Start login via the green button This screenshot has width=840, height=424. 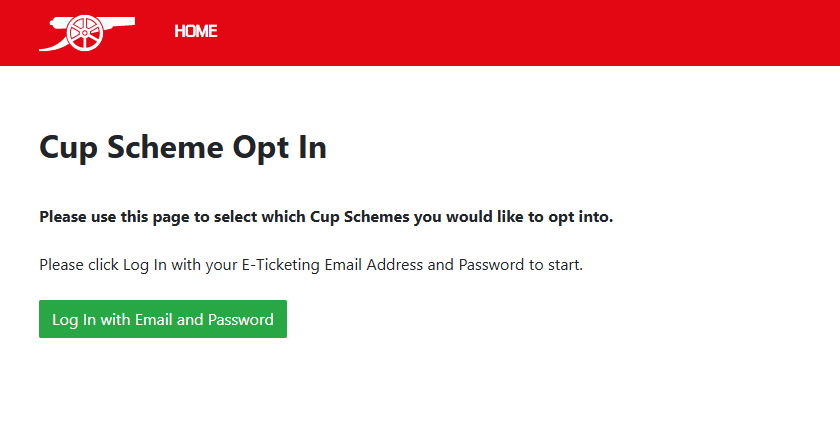163,319
